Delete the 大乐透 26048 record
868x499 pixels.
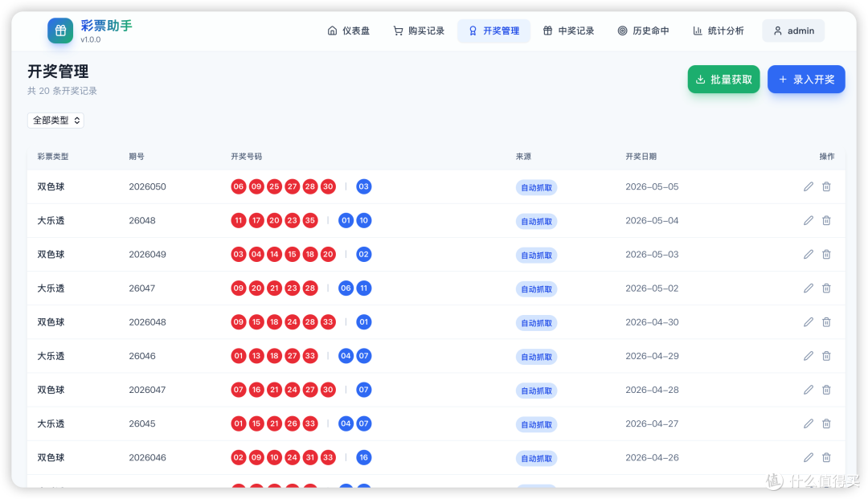[x=826, y=221]
